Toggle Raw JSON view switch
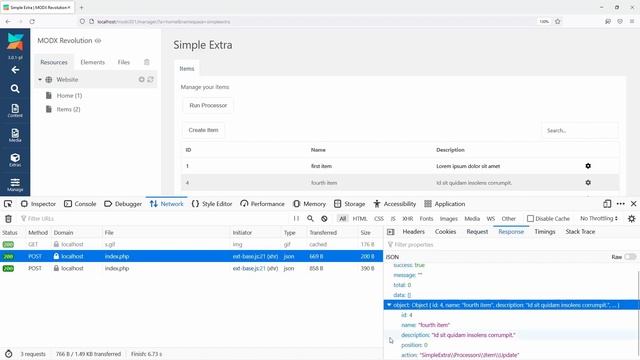640x360 pixels. [x=630, y=257]
